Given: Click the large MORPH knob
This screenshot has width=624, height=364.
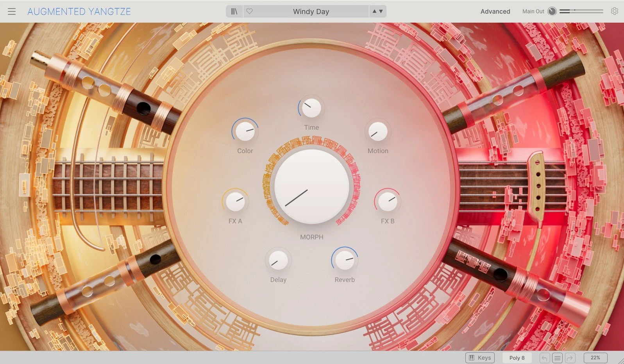Looking at the screenshot, I should pos(312,186).
